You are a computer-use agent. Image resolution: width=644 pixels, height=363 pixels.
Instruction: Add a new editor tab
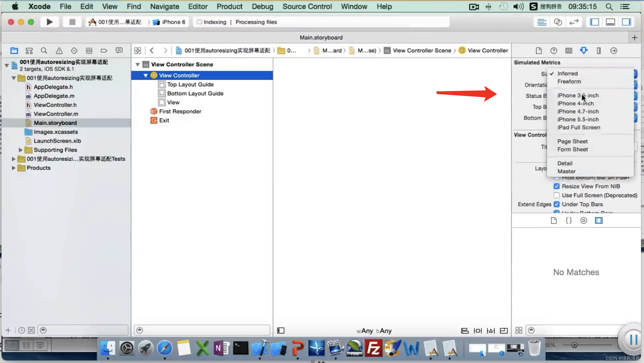coord(635,38)
